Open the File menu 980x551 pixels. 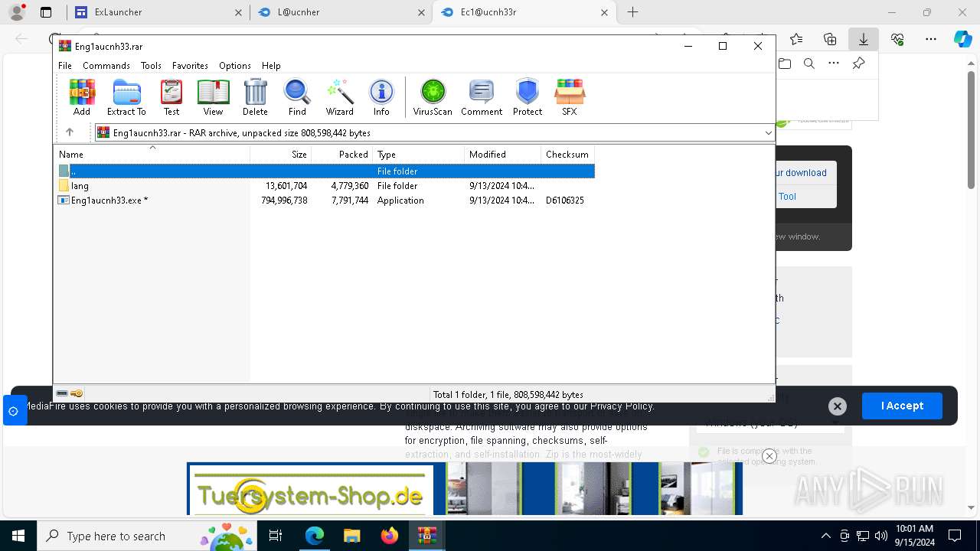[65, 66]
